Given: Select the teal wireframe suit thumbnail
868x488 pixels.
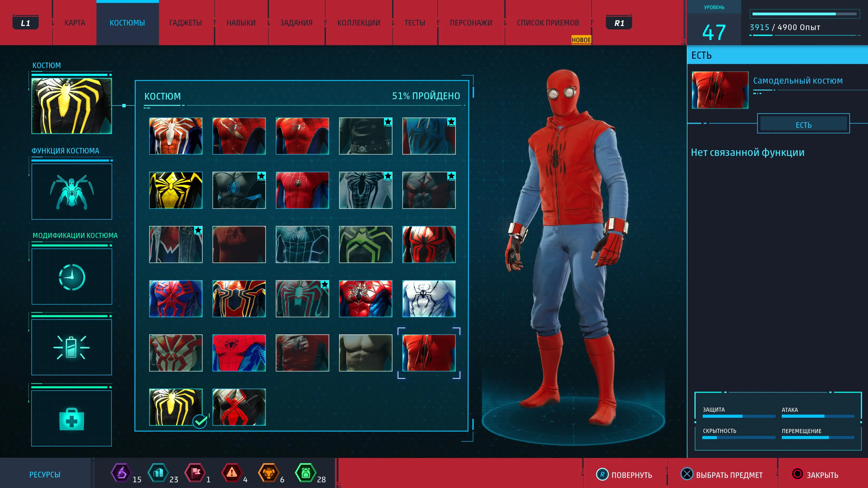Looking at the screenshot, I should [302, 244].
